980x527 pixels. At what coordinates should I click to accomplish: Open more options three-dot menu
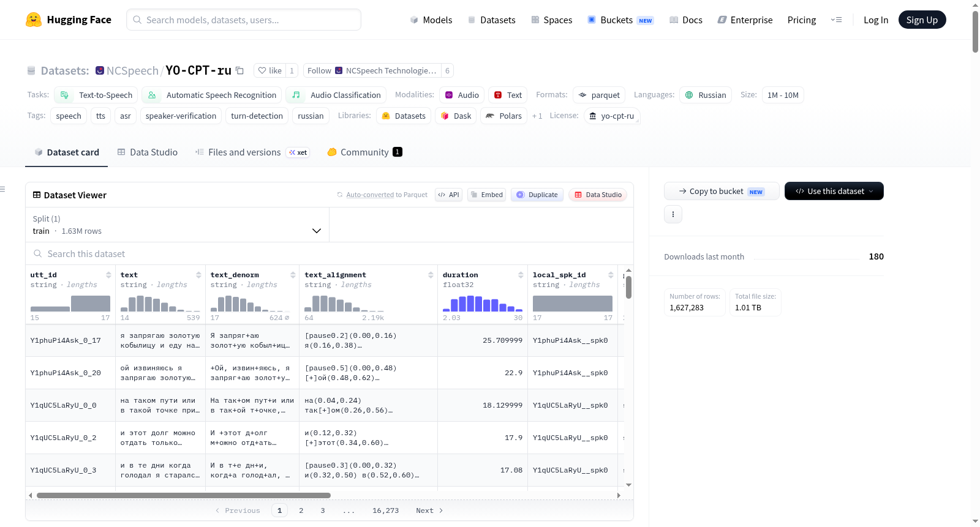click(673, 214)
